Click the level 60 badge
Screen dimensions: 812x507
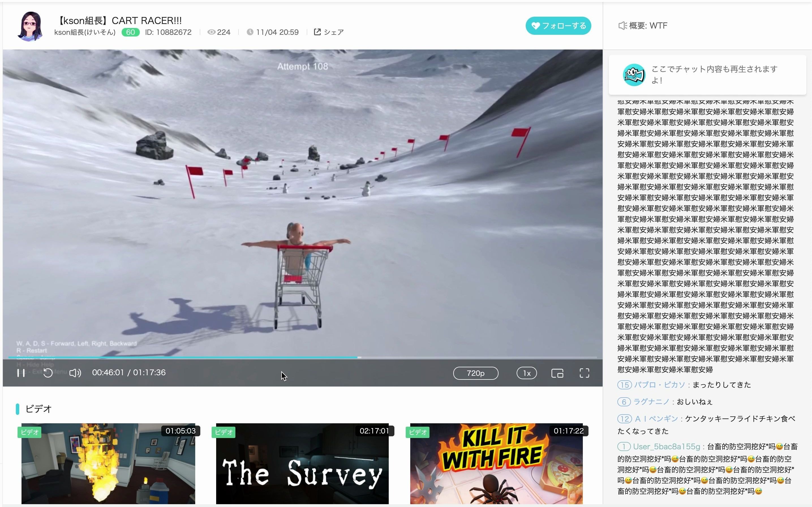click(130, 32)
